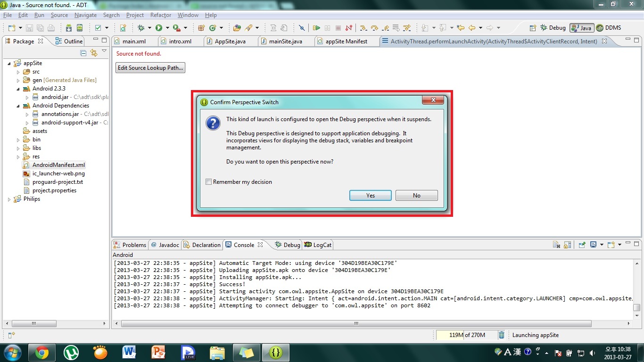Switch to the AppSite.java editor tab
Image resolution: width=644 pixels, height=362 pixels.
pos(230,41)
